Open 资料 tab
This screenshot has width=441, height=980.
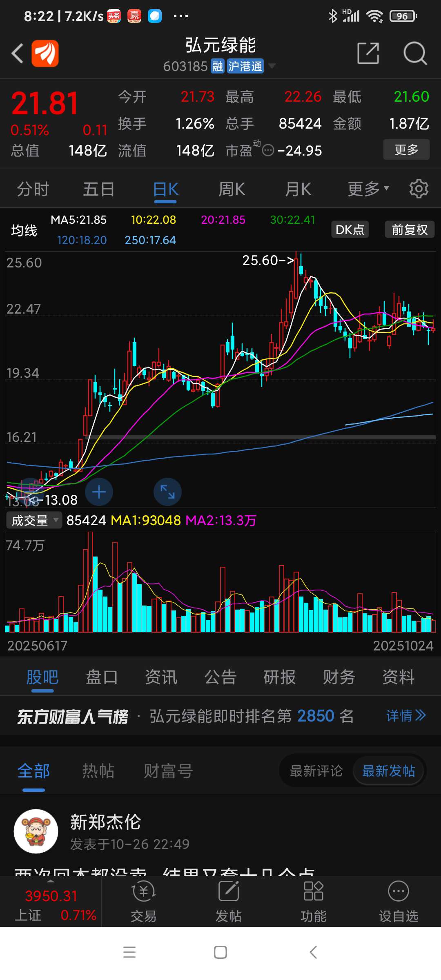[x=399, y=677]
